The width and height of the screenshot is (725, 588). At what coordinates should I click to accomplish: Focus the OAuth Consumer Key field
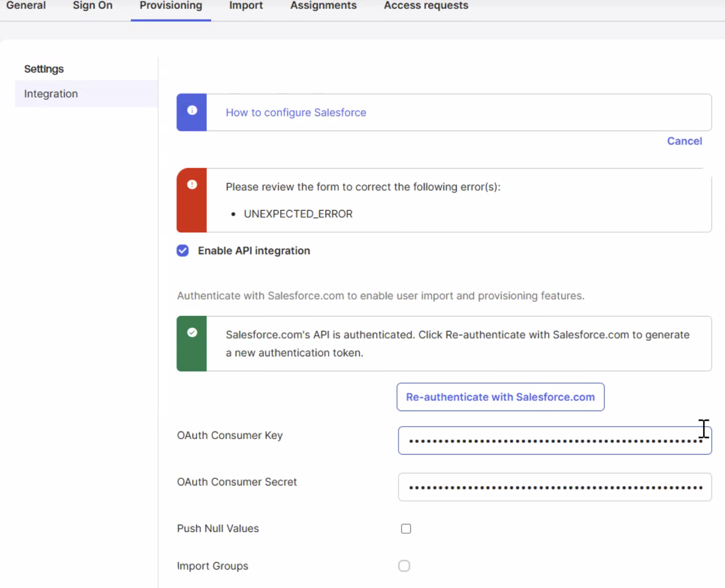point(555,440)
